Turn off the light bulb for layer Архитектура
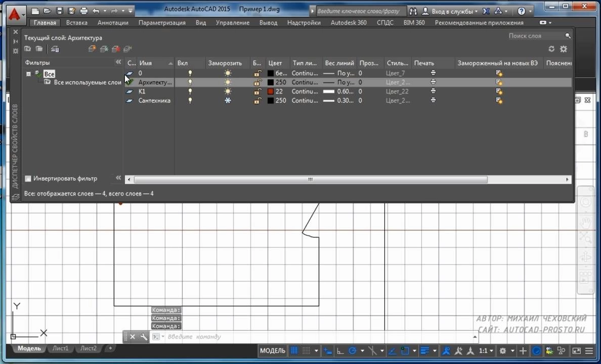The image size is (601, 364). click(x=190, y=82)
